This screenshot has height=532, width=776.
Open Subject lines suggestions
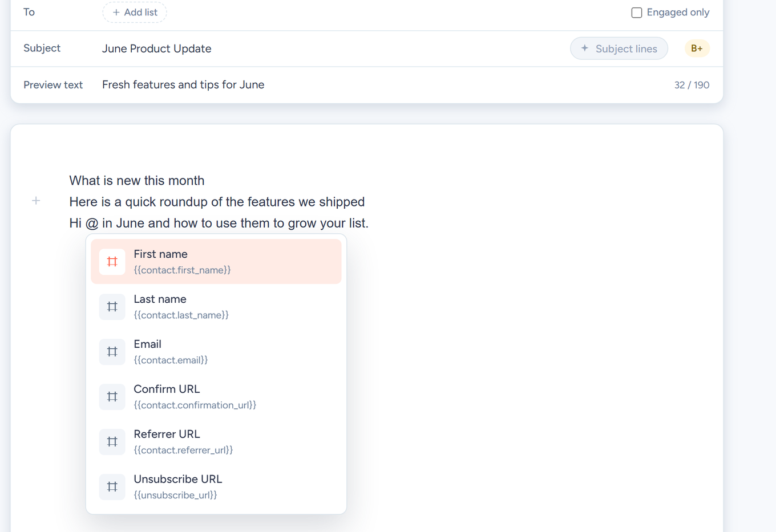point(619,48)
